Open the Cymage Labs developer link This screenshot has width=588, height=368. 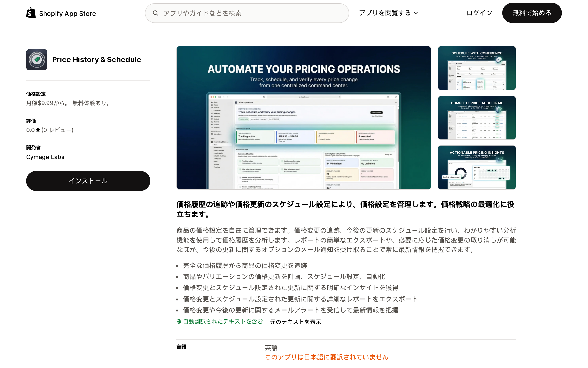45,157
